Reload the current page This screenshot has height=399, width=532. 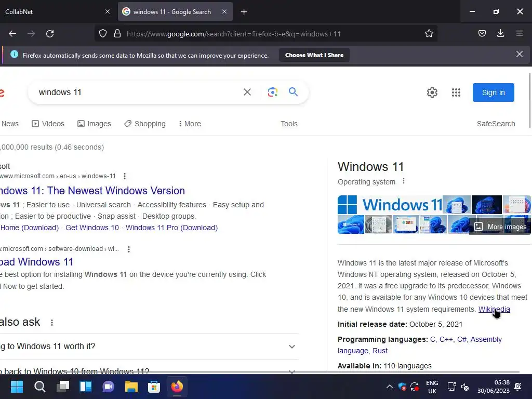[50, 34]
